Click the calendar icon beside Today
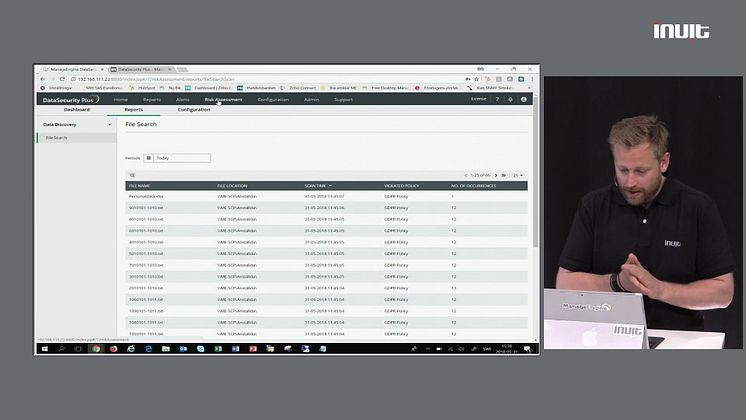 [149, 158]
